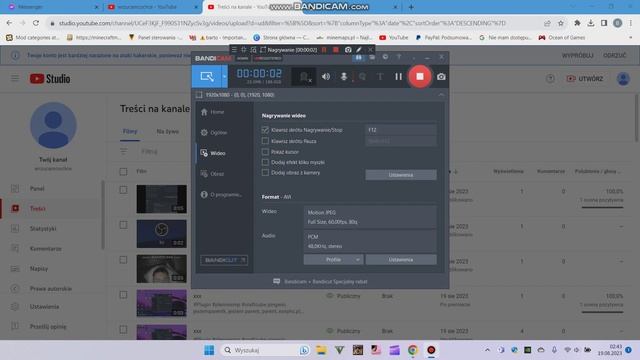Toggle the Bandicam speaker sound icon
Viewport: 640px width, 360px height.
(x=326, y=76)
